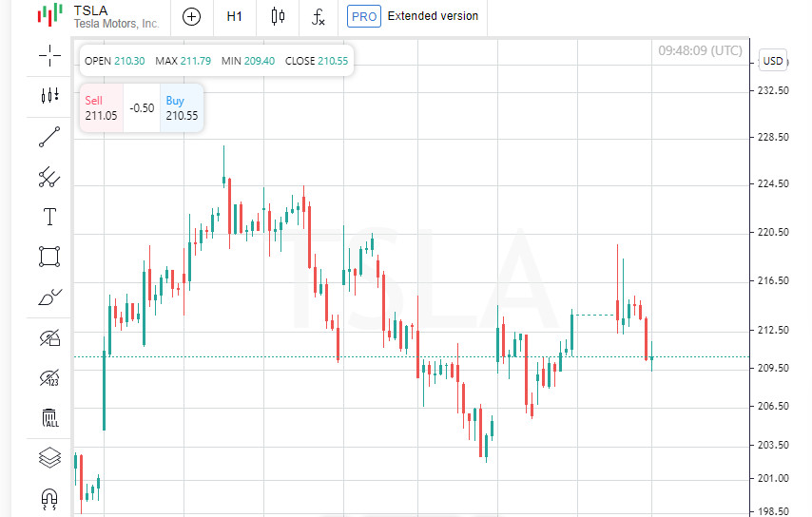The height and width of the screenshot is (517, 812).
Task: Open chart type candlestick selector
Action: click(278, 16)
